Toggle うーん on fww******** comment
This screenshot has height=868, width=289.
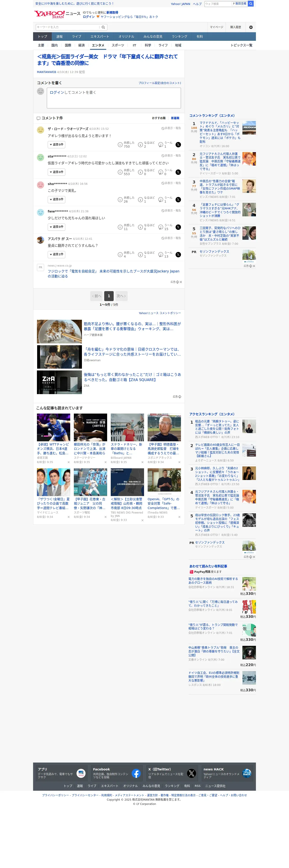(165, 227)
